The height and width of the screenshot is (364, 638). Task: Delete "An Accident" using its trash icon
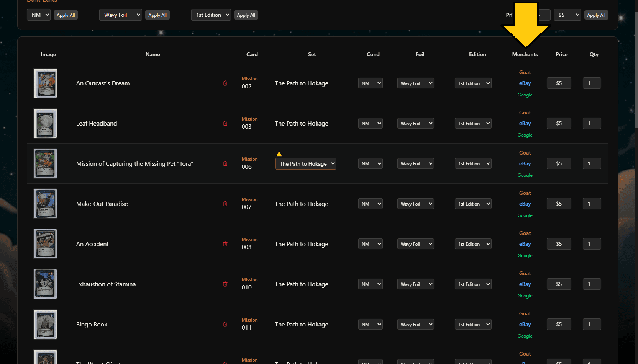225,244
